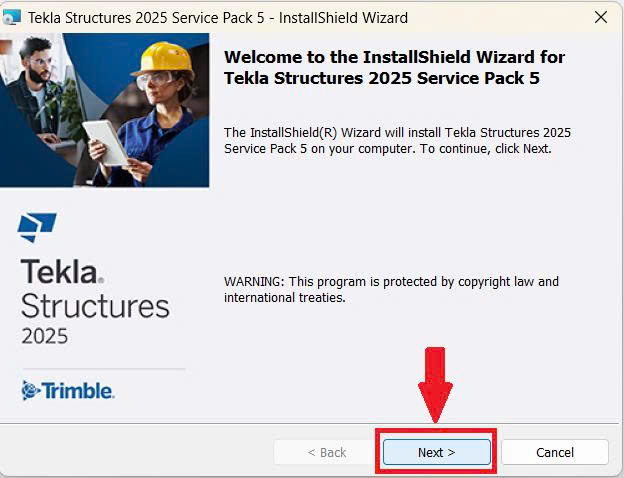This screenshot has height=478, width=624.
Task: Close the InstallShield Wizard window
Action: 600,18
